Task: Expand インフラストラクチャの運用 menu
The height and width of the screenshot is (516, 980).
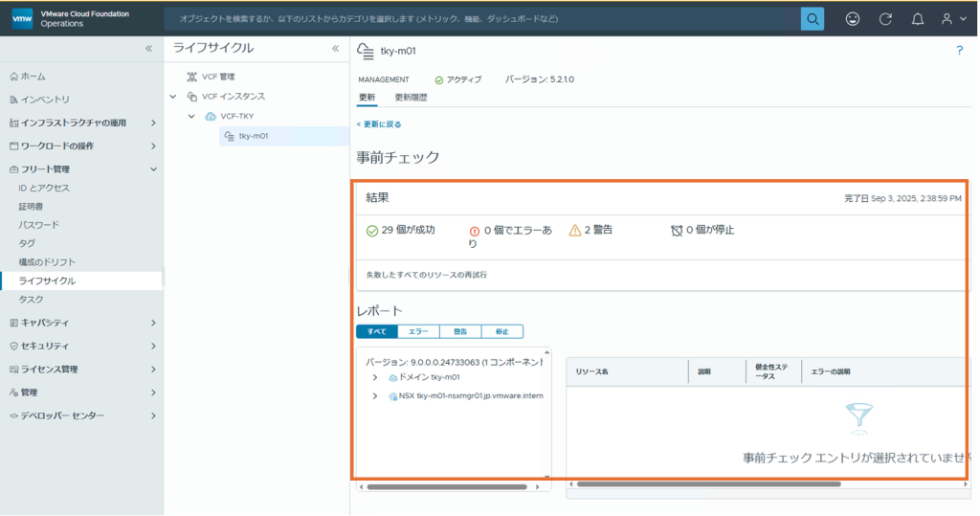Action: coord(153,123)
